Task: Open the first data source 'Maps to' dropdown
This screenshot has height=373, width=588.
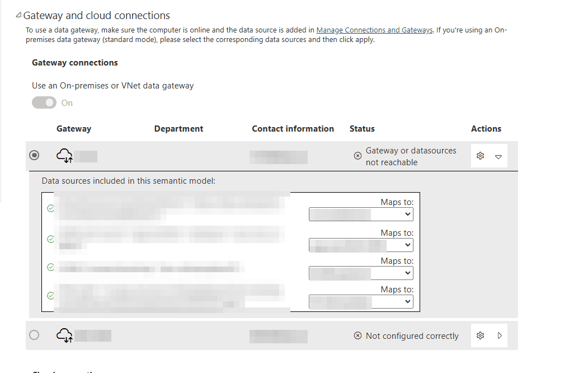Action: point(361,215)
